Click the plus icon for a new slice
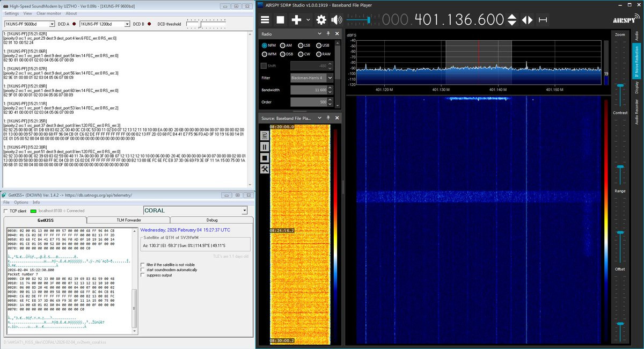This screenshot has width=644, height=349. pos(296,20)
